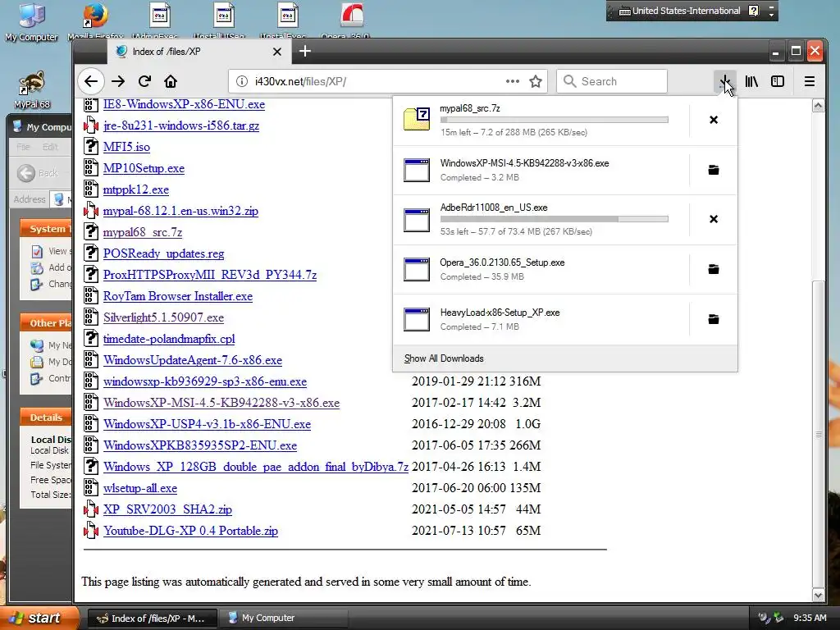Open My Computer desktop icon

coord(31,21)
